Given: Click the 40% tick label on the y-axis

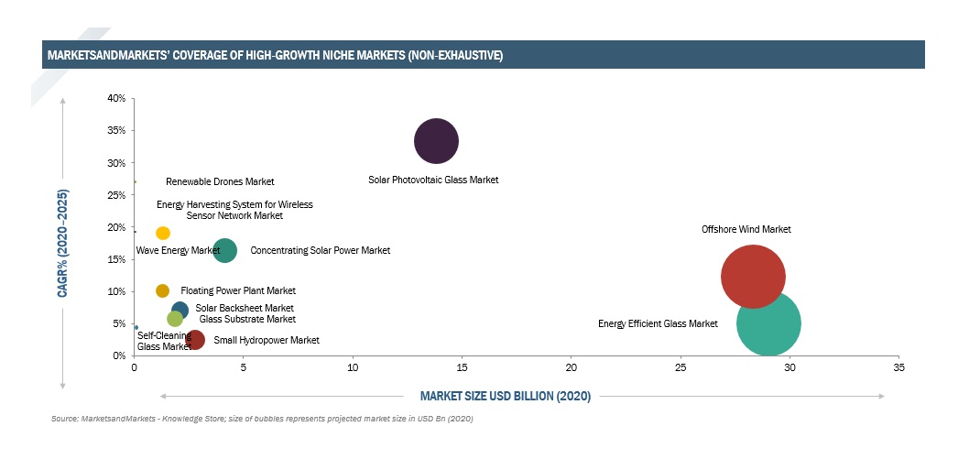Looking at the screenshot, I should [x=116, y=99].
